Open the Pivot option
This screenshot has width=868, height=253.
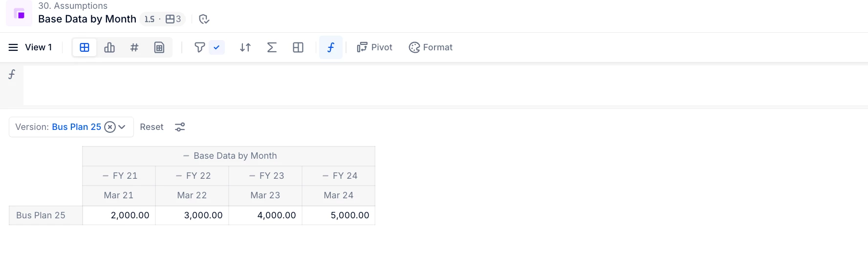[x=374, y=47]
